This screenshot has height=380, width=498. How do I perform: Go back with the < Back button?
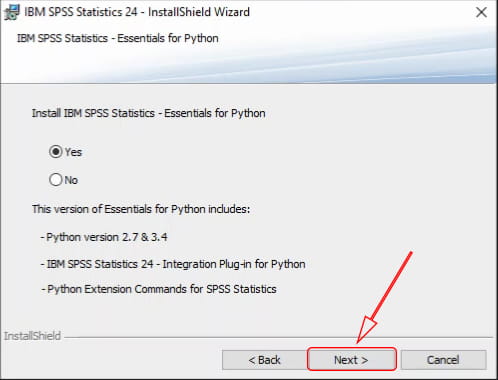265,360
